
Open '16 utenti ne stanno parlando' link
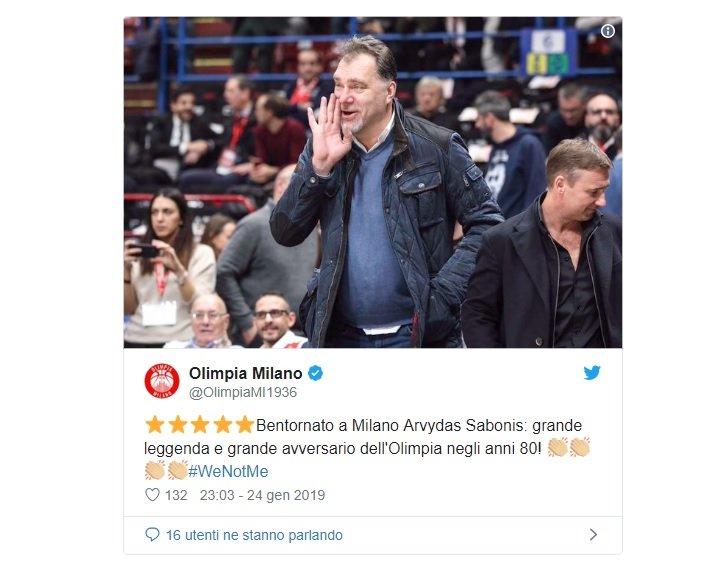tap(254, 535)
